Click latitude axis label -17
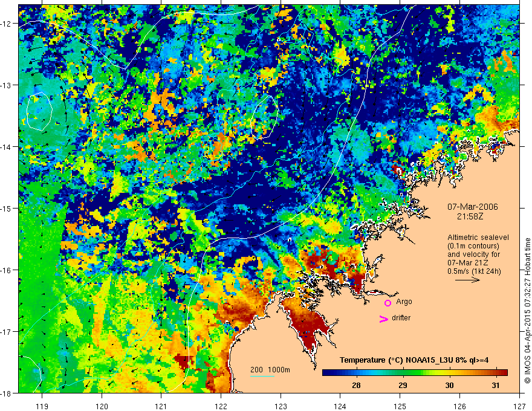Image resolution: width=532 pixels, height=411 pixels. pos(7,331)
